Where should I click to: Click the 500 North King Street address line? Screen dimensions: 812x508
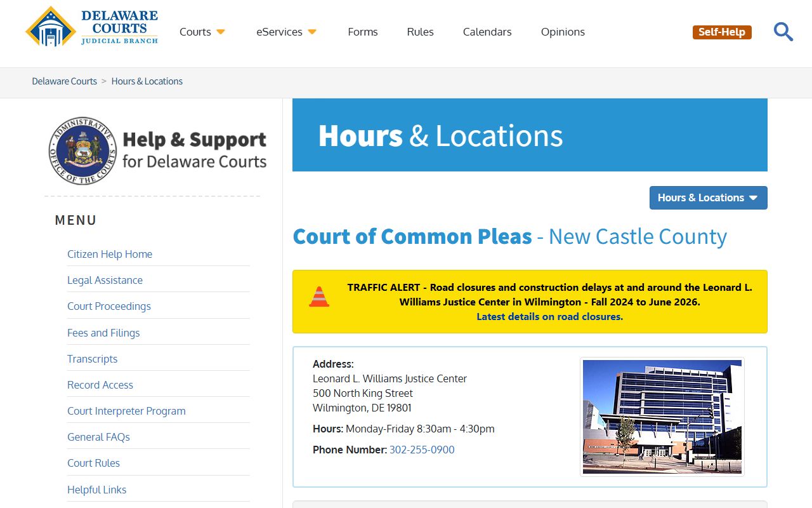click(363, 393)
